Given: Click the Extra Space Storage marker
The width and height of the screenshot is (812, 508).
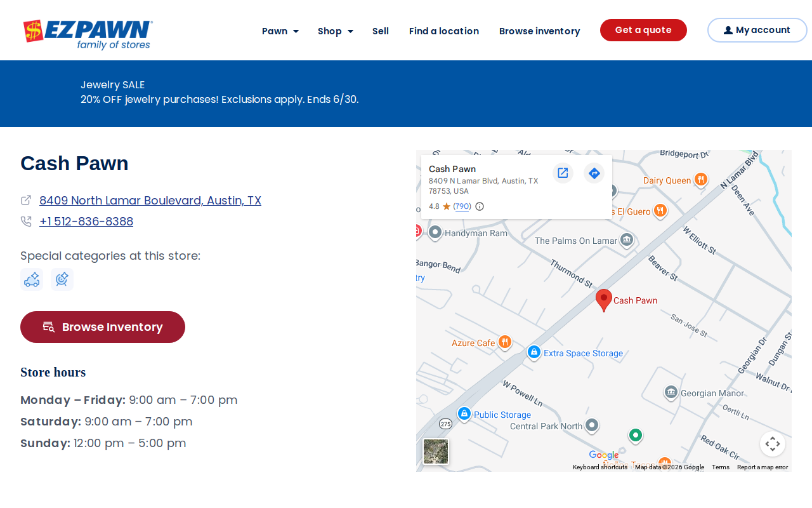Looking at the screenshot, I should tap(534, 352).
